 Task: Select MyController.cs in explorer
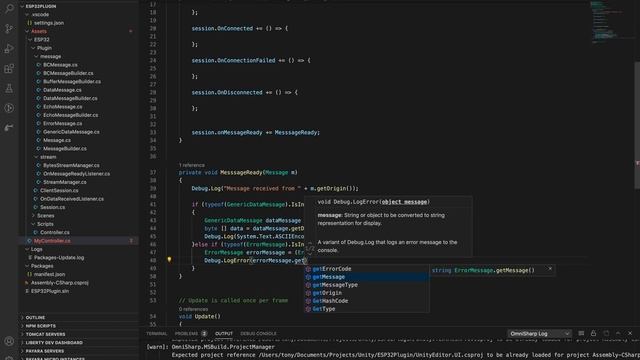point(52,241)
